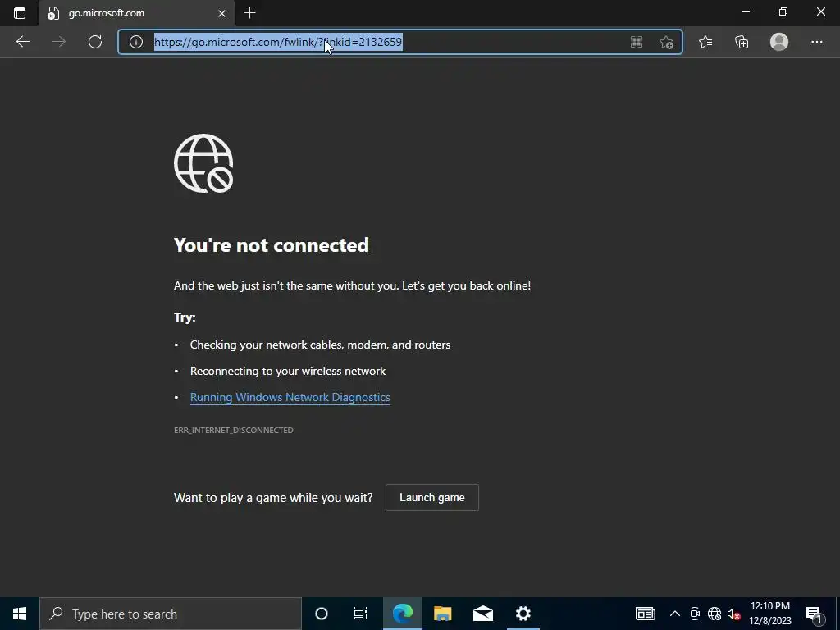Open Collections panel
Image resolution: width=840 pixels, height=630 pixels.
tap(742, 42)
